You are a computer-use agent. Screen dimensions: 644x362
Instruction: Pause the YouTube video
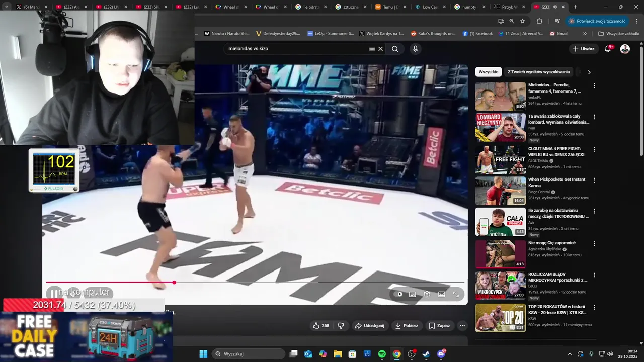pyautogui.click(x=54, y=293)
